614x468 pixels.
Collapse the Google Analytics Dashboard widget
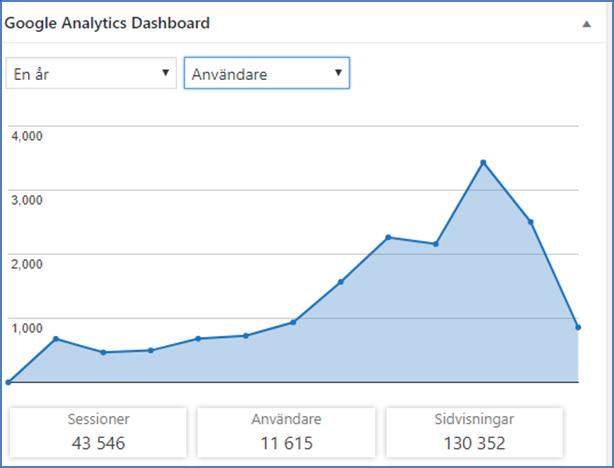point(586,24)
